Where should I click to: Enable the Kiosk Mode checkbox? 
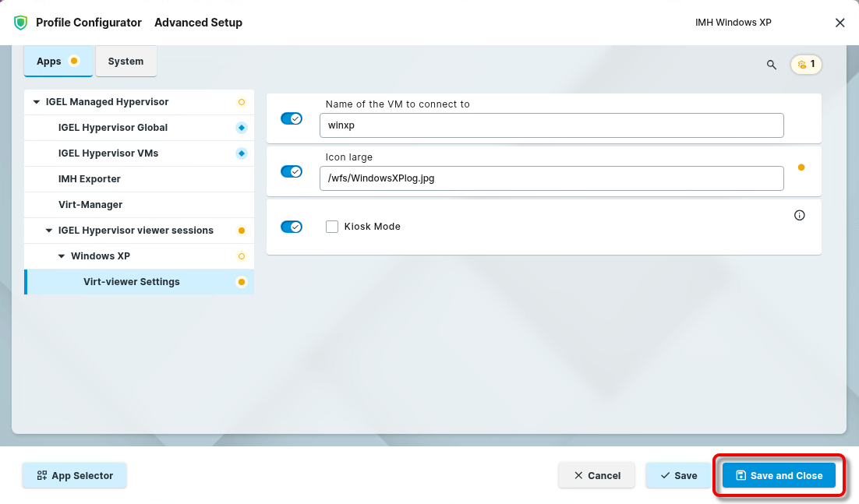pyautogui.click(x=332, y=227)
